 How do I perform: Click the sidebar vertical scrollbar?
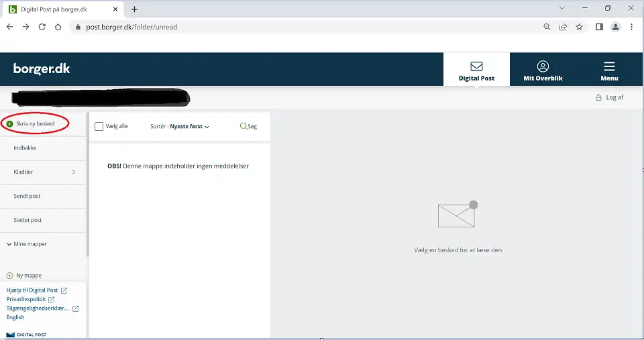[x=87, y=185]
